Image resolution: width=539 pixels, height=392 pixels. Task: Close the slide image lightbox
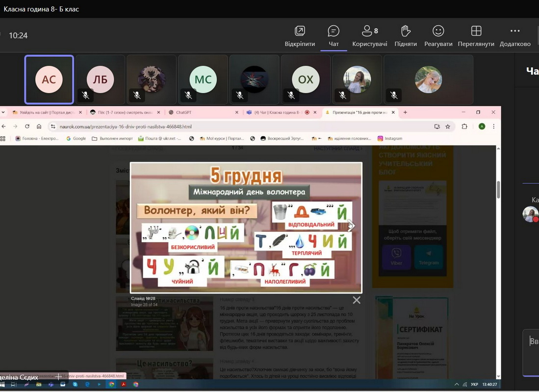coord(357,300)
